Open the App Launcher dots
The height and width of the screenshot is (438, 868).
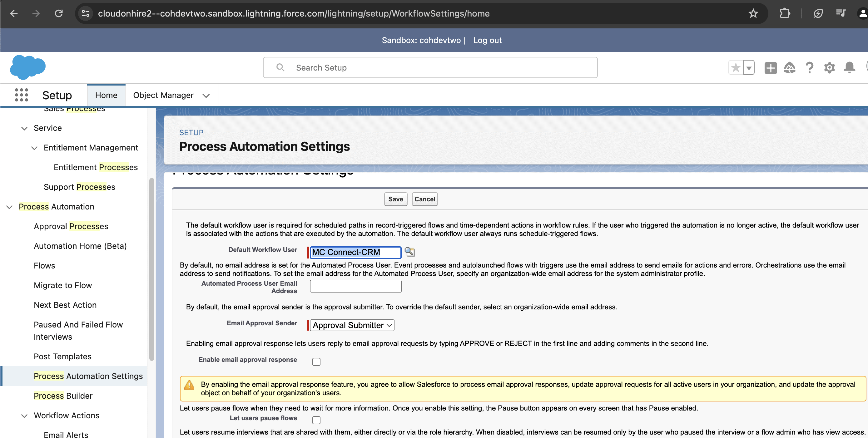coord(22,95)
